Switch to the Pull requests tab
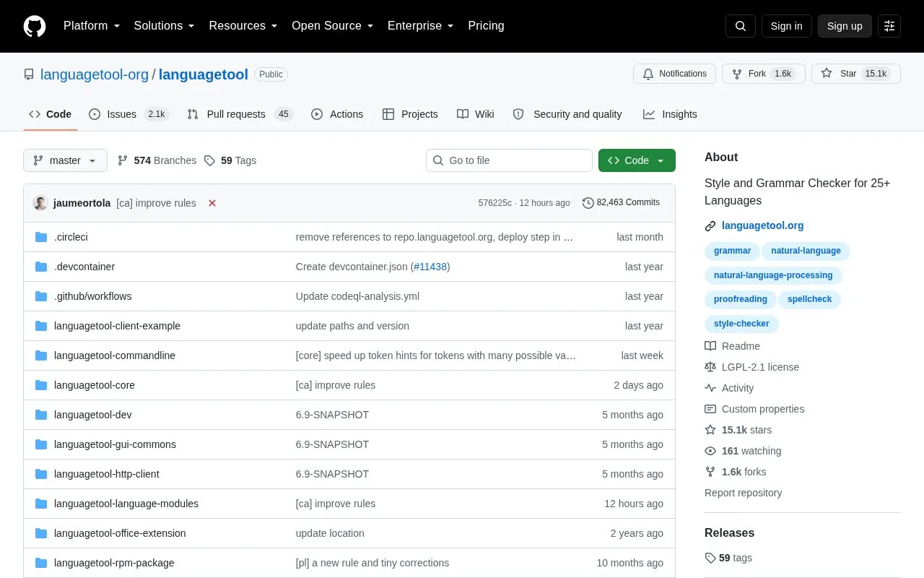The image size is (924, 578). [240, 114]
